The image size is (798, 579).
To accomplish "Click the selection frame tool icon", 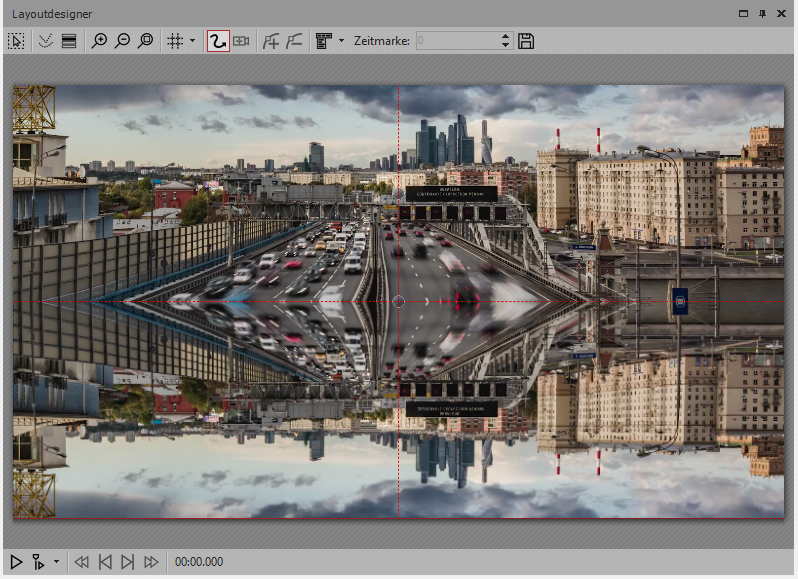I will 16,41.
